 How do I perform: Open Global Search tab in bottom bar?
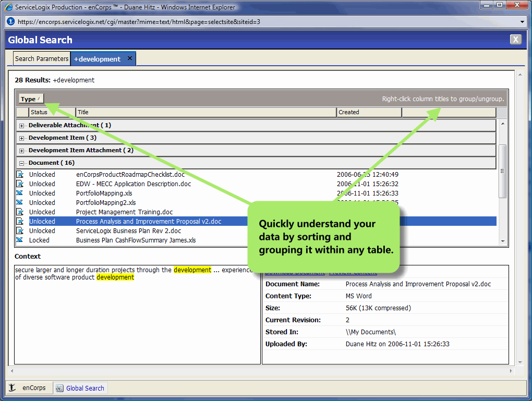(x=80, y=388)
